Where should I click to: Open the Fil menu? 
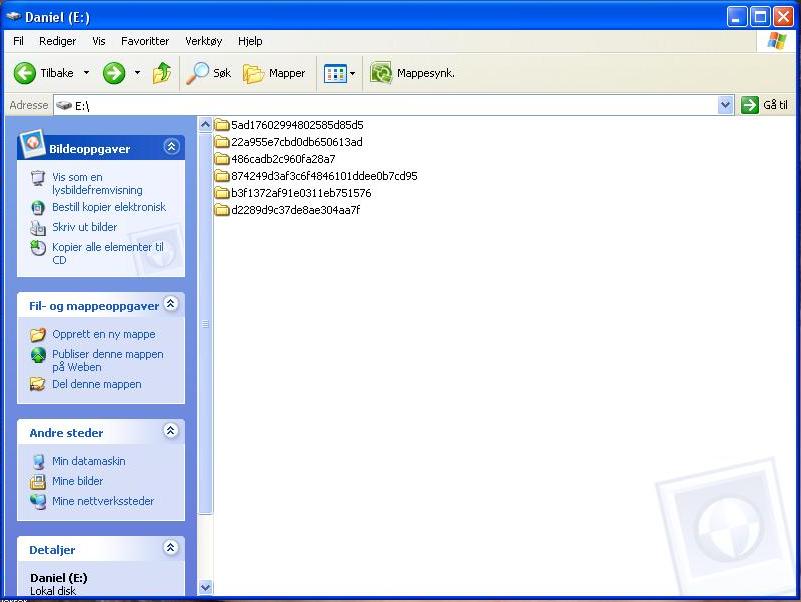pyautogui.click(x=18, y=41)
